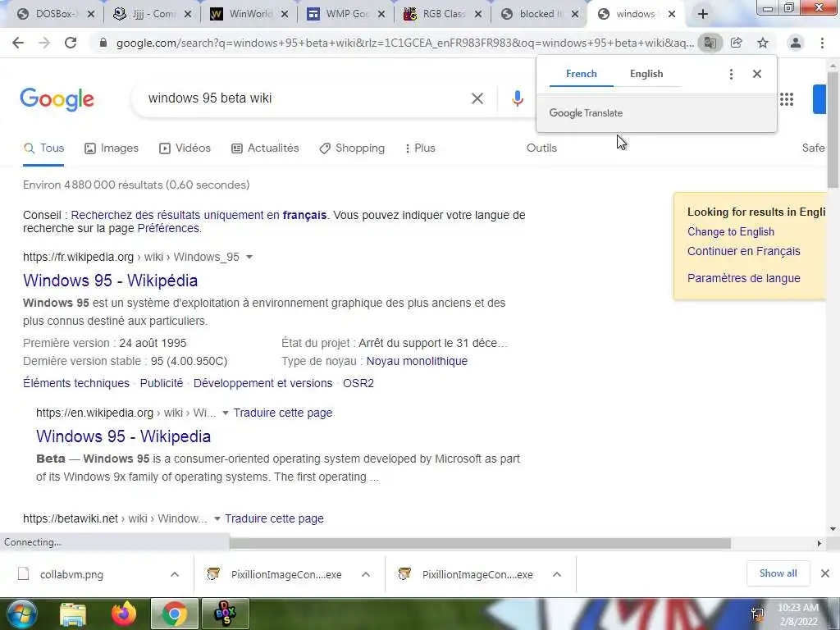Switch to the WMP Goo browser tab
Image resolution: width=840 pixels, height=630 pixels.
click(x=345, y=15)
